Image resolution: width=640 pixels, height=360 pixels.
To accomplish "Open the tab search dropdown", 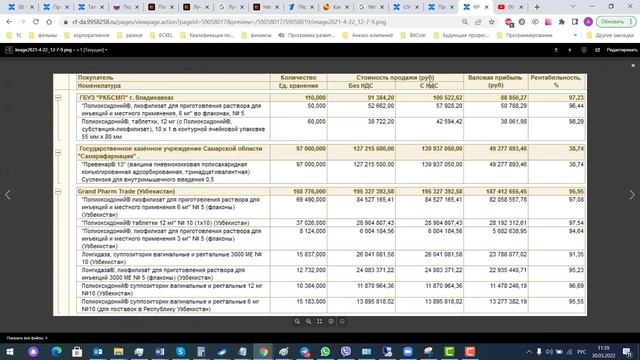I will click(x=573, y=7).
